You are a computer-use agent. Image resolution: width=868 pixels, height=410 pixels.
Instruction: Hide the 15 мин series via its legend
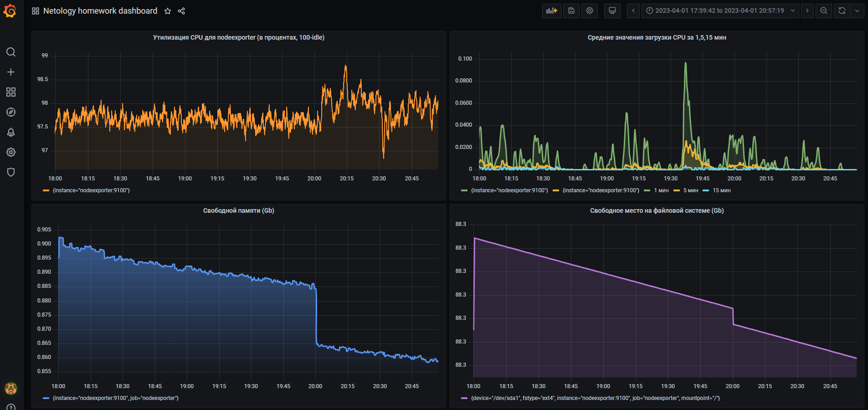click(x=721, y=190)
